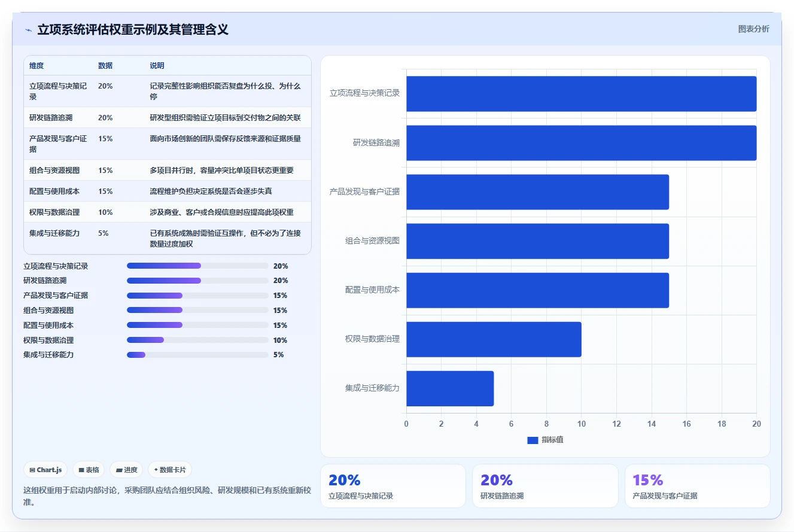Screen dimensions: 794x532
Task: Select the 维度 column header in the table
Action: [36, 66]
